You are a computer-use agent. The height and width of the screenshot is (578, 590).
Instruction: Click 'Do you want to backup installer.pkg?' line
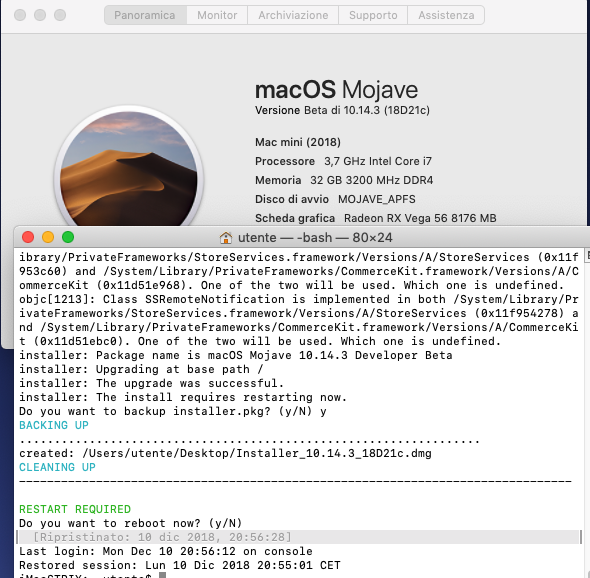(x=173, y=411)
